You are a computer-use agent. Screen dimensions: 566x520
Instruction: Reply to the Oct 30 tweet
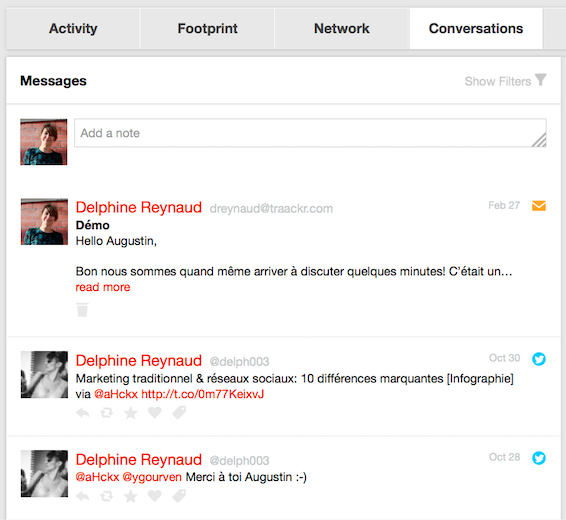(x=83, y=412)
